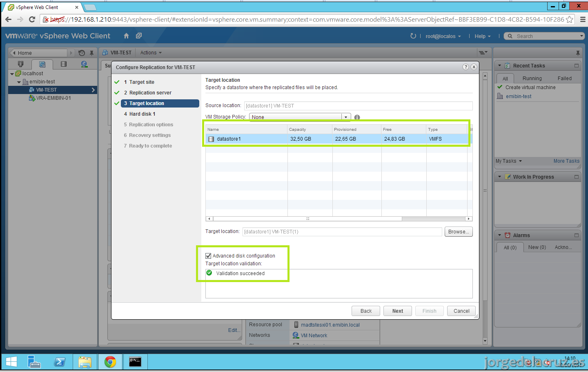Screen dimensions: 588x372
Task: Browse for target location
Action: pos(459,232)
